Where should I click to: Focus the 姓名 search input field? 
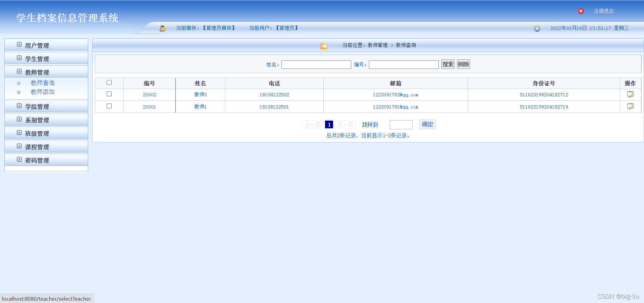[x=316, y=64]
